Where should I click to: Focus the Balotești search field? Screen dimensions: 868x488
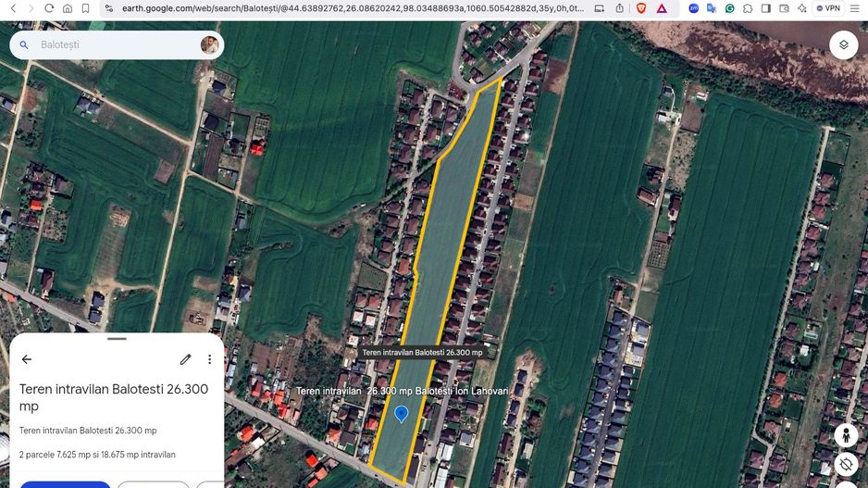117,44
